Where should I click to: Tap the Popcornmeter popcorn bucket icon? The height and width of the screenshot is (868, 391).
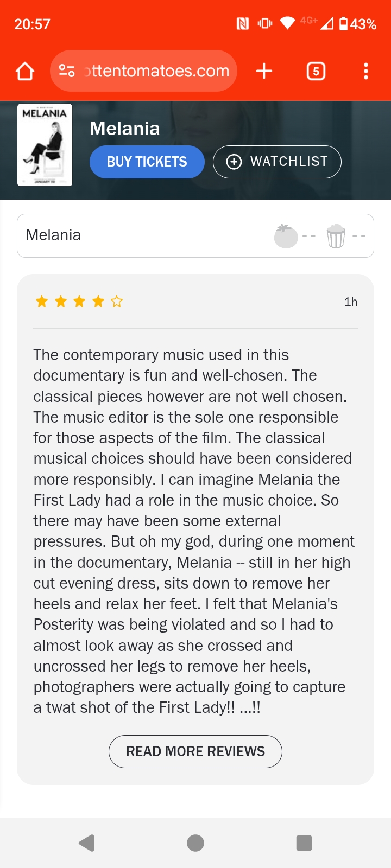coord(336,236)
